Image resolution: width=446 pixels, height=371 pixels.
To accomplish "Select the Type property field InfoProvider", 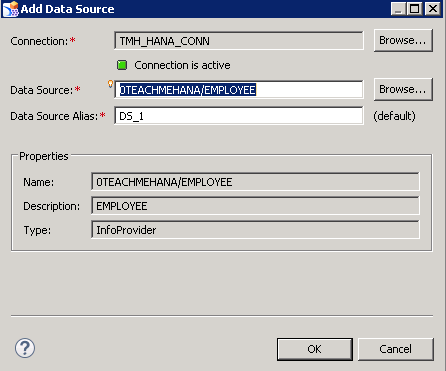I will (x=255, y=230).
